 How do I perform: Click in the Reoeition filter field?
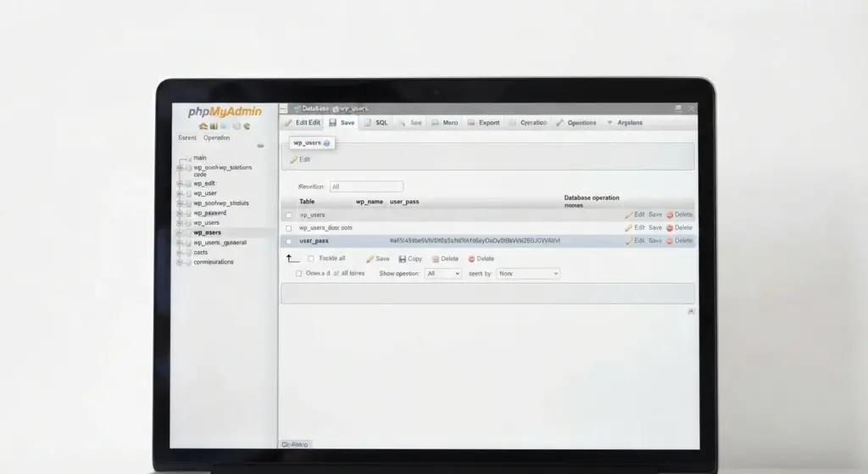pyautogui.click(x=366, y=187)
